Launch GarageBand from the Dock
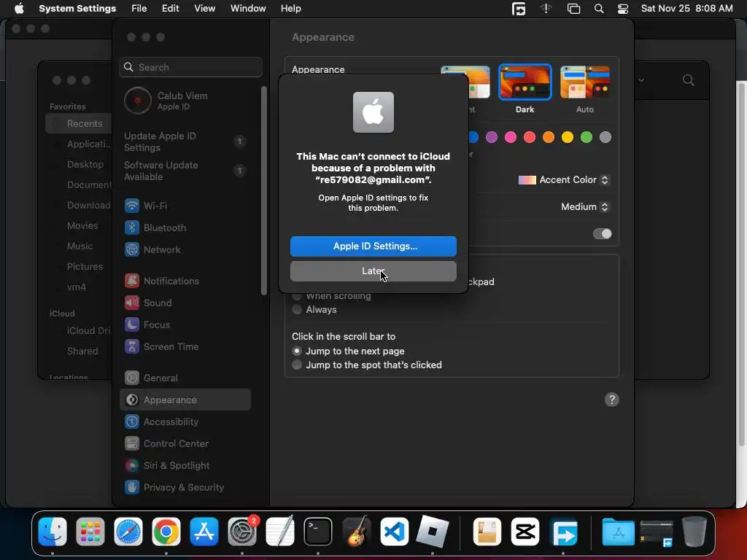 [x=356, y=532]
